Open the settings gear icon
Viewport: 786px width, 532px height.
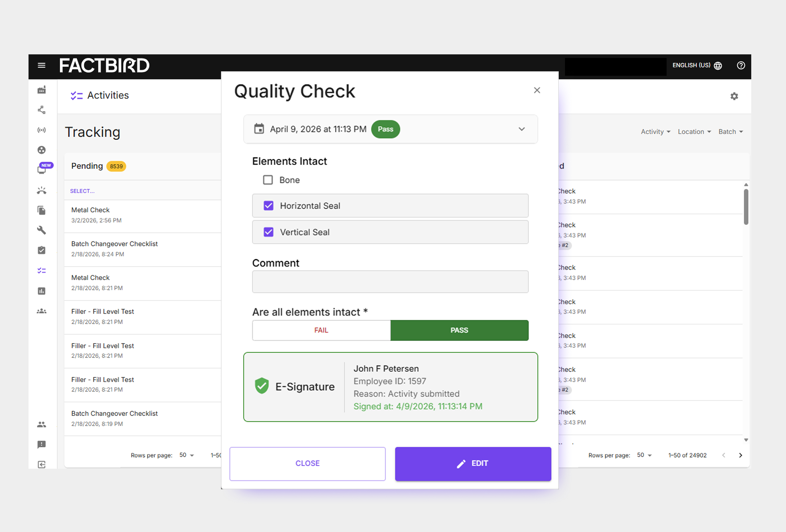pos(734,96)
